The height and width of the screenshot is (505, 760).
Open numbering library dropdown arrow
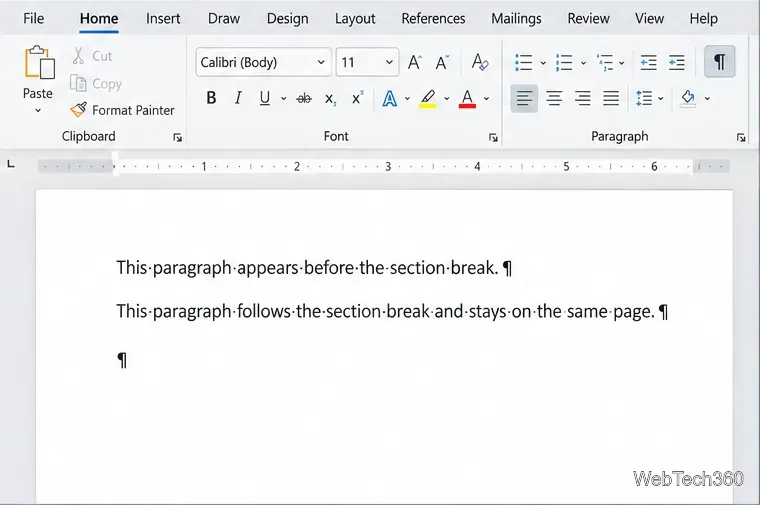click(x=583, y=63)
